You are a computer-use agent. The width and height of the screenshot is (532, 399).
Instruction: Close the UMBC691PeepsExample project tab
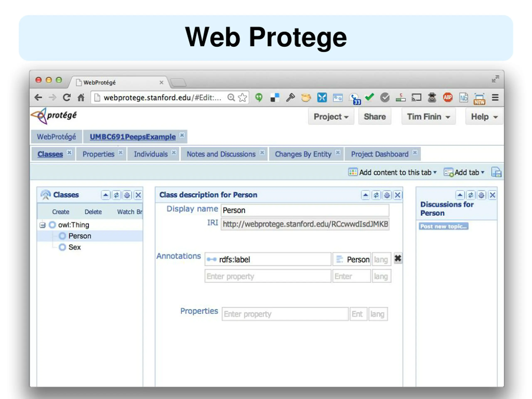[182, 135]
